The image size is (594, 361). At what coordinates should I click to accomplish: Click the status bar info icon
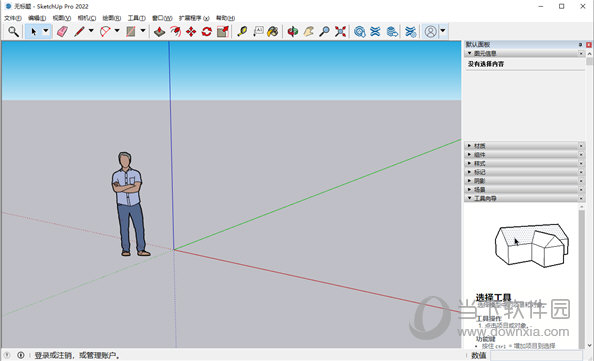20,355
